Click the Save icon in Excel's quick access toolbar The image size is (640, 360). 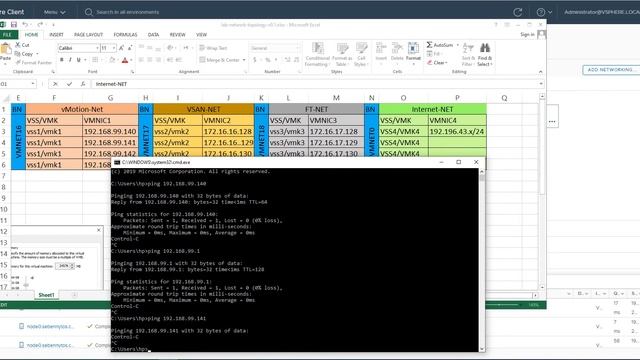click(x=13, y=24)
